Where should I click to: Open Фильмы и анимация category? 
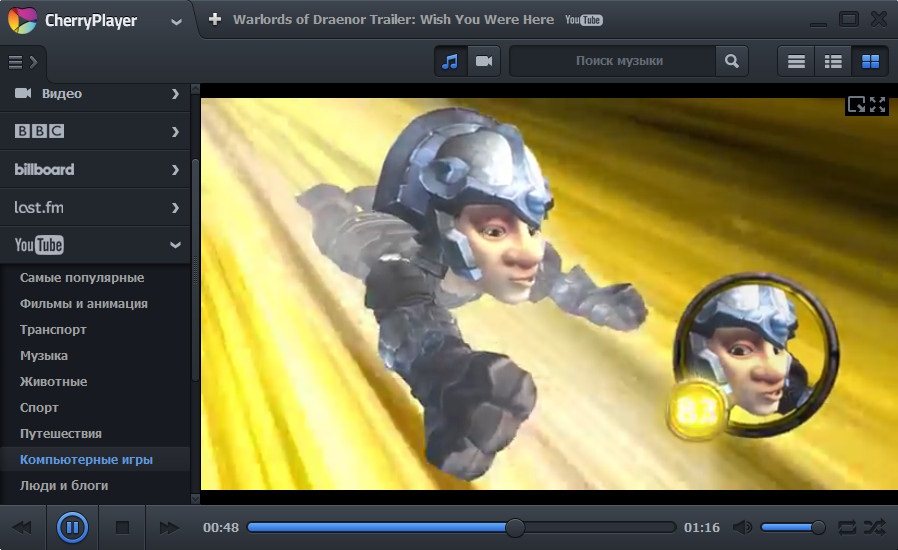tap(84, 304)
